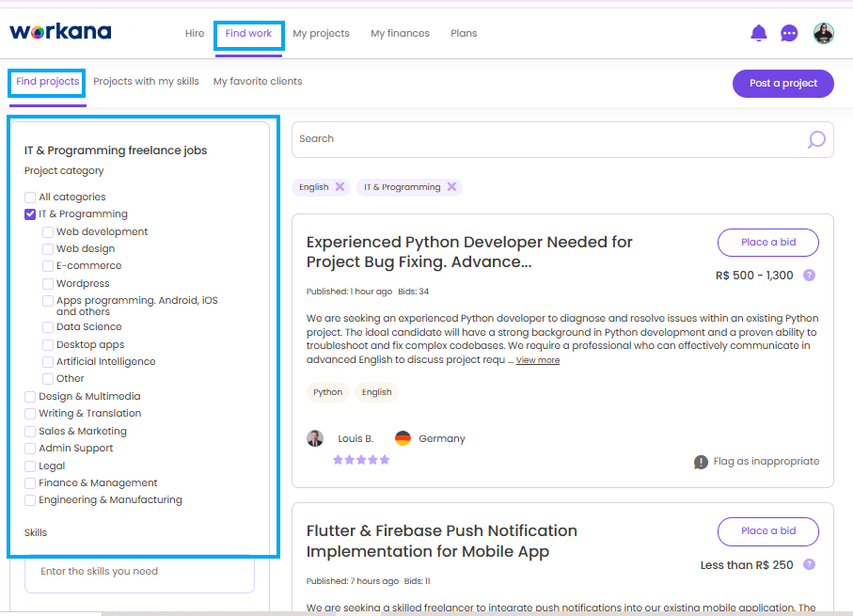The width and height of the screenshot is (853, 616).
Task: Click the help icon beside R$ 500 - 1,300
Action: pyautogui.click(x=810, y=276)
